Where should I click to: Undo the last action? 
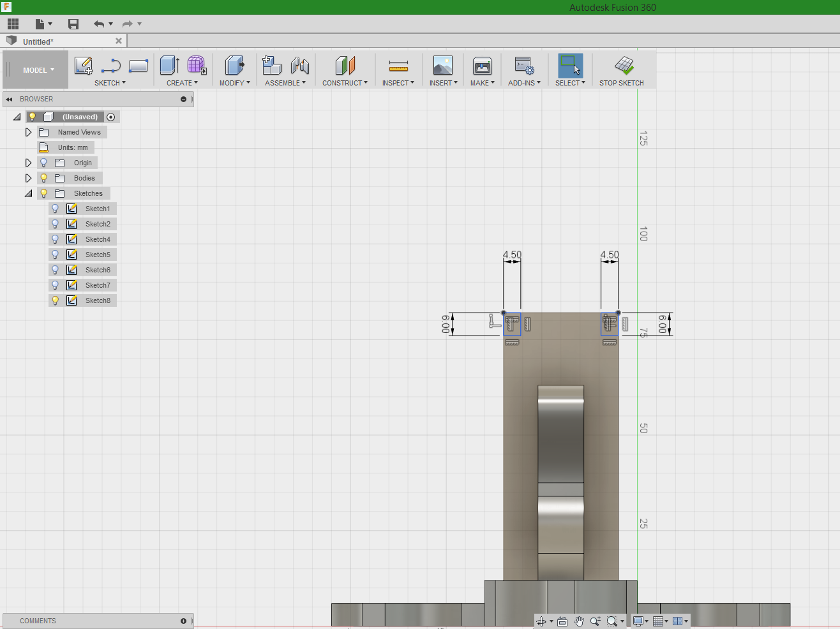(x=99, y=24)
